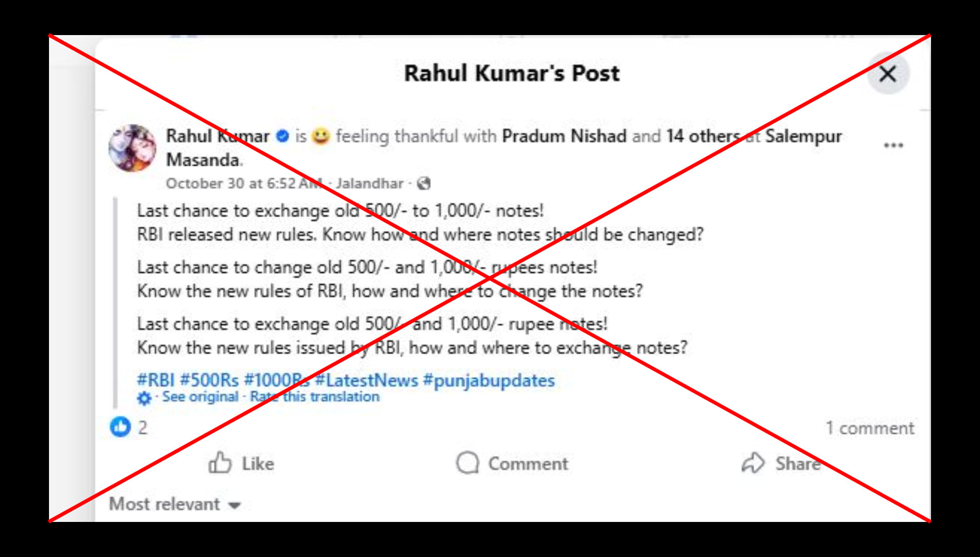Viewport: 980px width, 557px height.
Task: Click Rahul Kumar's profile picture
Action: (x=132, y=148)
